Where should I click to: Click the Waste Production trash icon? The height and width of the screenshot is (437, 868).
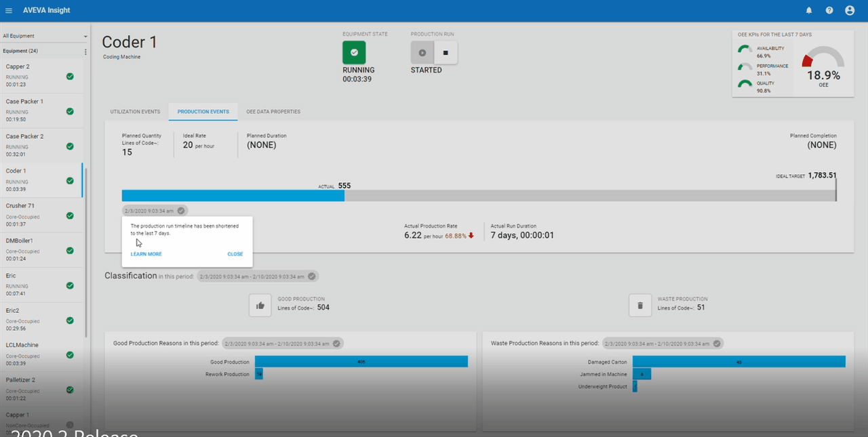pyautogui.click(x=640, y=305)
